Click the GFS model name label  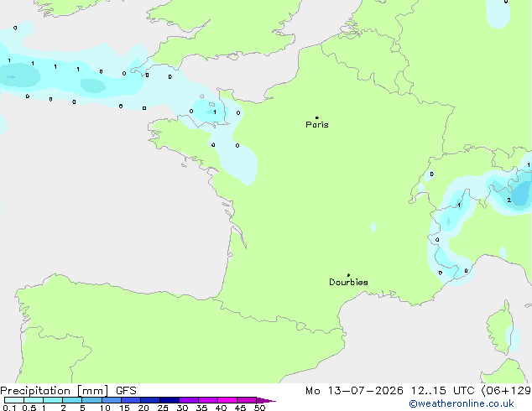click(x=126, y=391)
